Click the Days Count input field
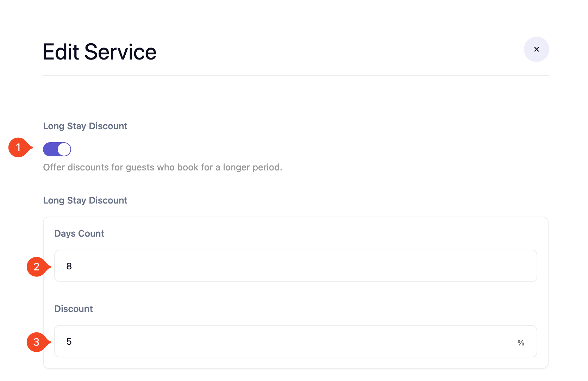588x381 pixels. pyautogui.click(x=295, y=266)
